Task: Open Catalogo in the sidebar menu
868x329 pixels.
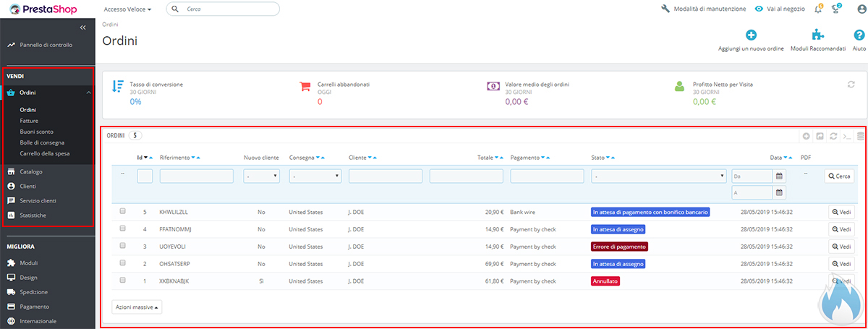Action: [31, 172]
